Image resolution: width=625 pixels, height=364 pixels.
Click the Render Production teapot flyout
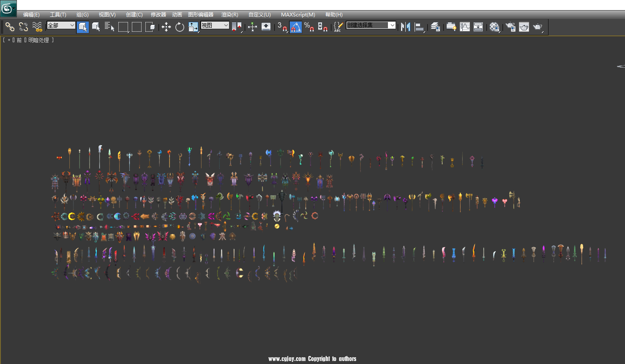pos(538,27)
